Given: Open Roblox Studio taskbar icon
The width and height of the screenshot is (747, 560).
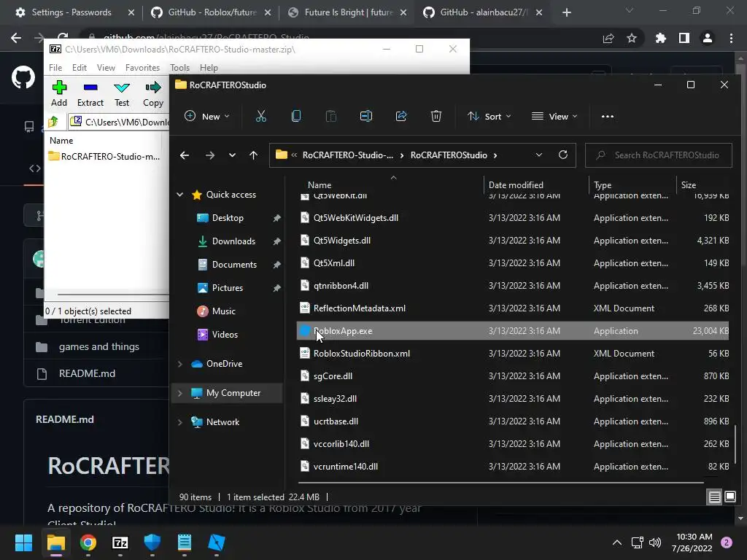Looking at the screenshot, I should (216, 542).
